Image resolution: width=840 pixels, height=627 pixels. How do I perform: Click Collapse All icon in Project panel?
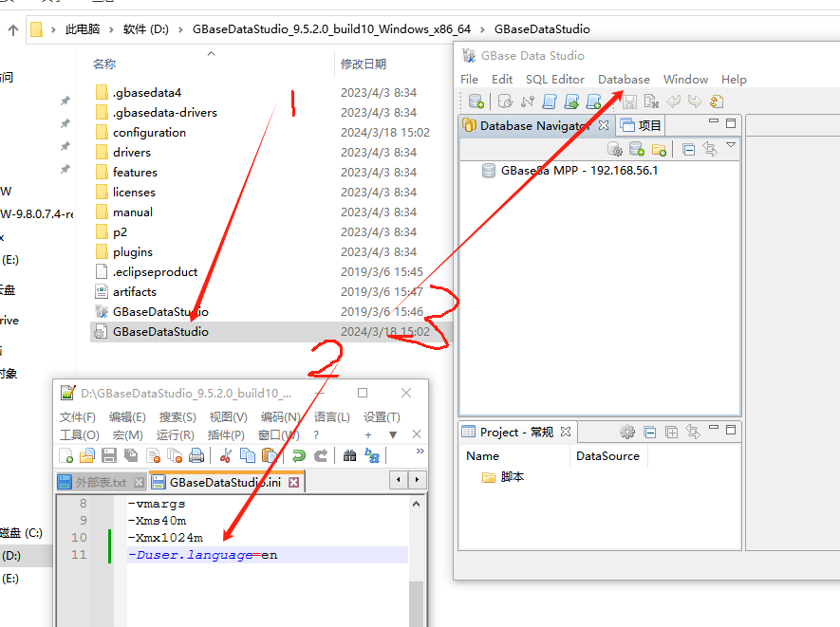click(650, 433)
